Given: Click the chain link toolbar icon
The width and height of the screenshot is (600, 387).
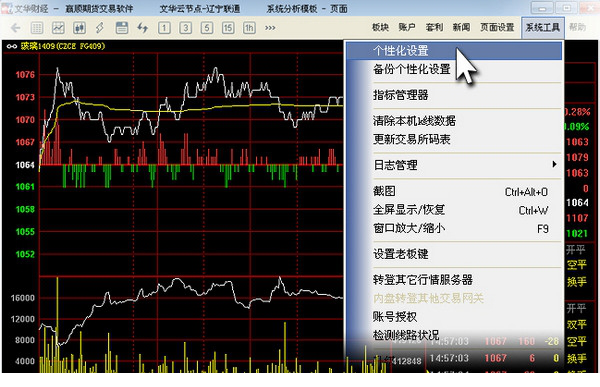Looking at the screenshot, I should tap(100, 28).
